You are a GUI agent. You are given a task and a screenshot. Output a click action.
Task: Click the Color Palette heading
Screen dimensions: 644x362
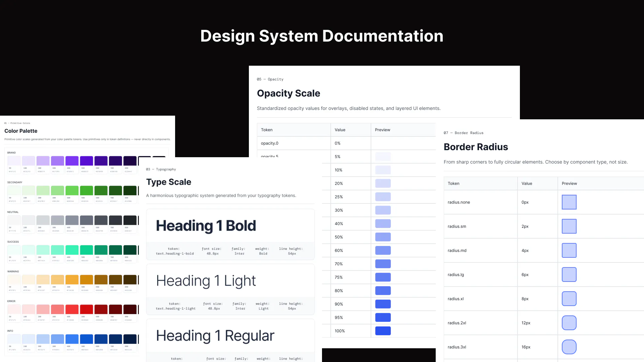pyautogui.click(x=21, y=131)
